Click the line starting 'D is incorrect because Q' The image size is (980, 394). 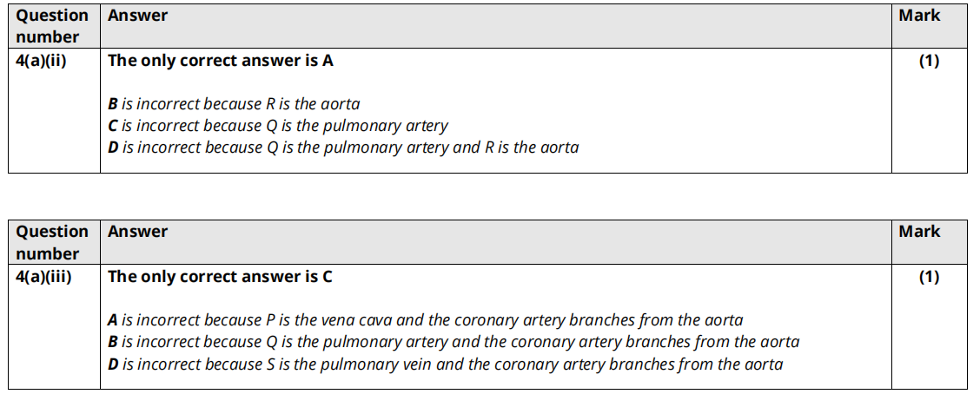[x=343, y=148]
